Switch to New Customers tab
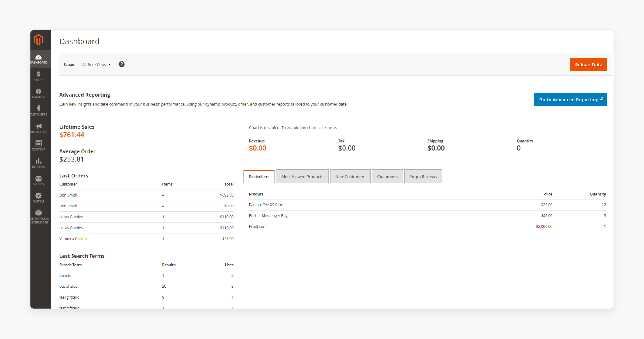644x339 pixels. point(350,177)
